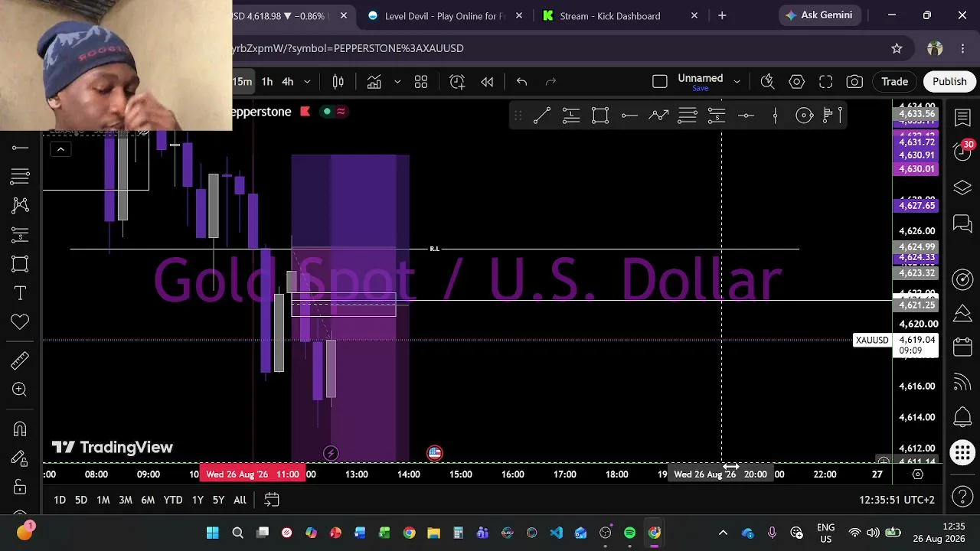This screenshot has width=980, height=551.
Task: Open the Windows Start menu
Action: tap(213, 533)
